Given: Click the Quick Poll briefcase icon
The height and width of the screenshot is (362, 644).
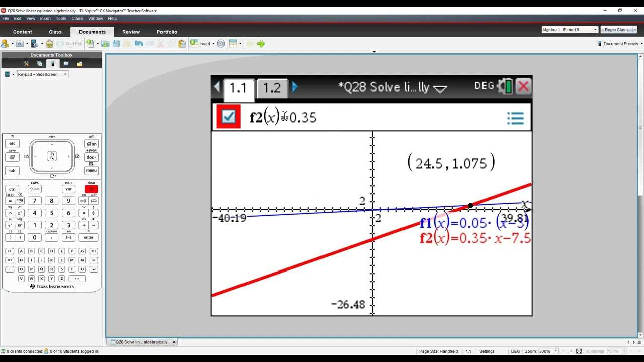Looking at the screenshot, I should pos(49,44).
